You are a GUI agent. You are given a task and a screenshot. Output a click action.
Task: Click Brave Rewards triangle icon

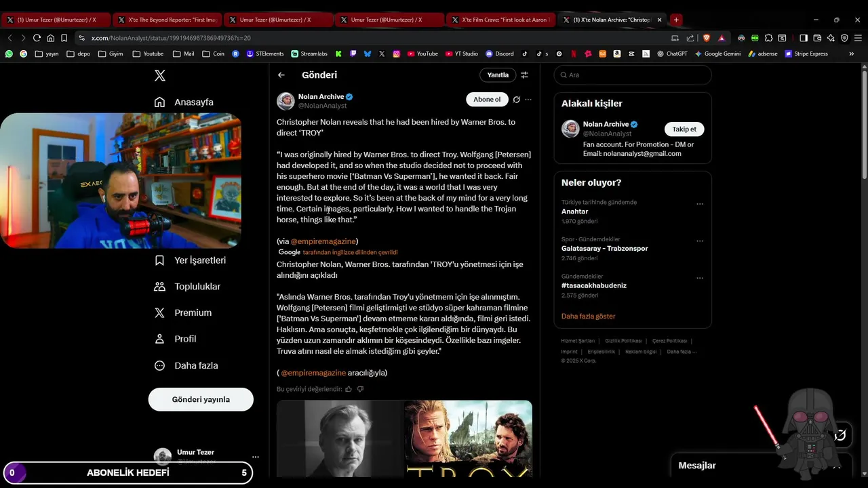721,38
